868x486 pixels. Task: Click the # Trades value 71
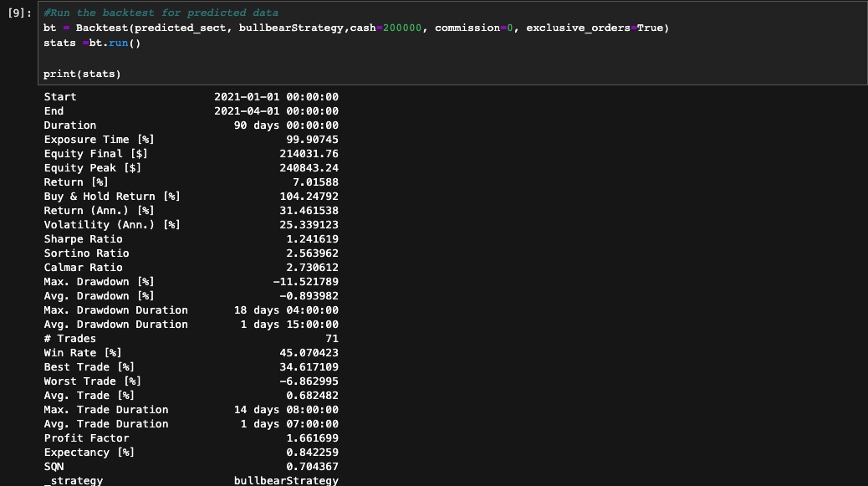point(332,339)
